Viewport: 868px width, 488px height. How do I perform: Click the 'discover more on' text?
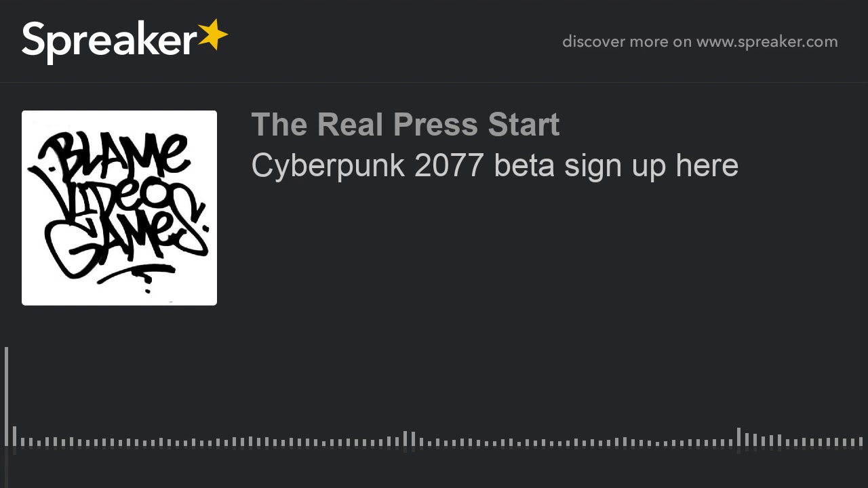627,42
